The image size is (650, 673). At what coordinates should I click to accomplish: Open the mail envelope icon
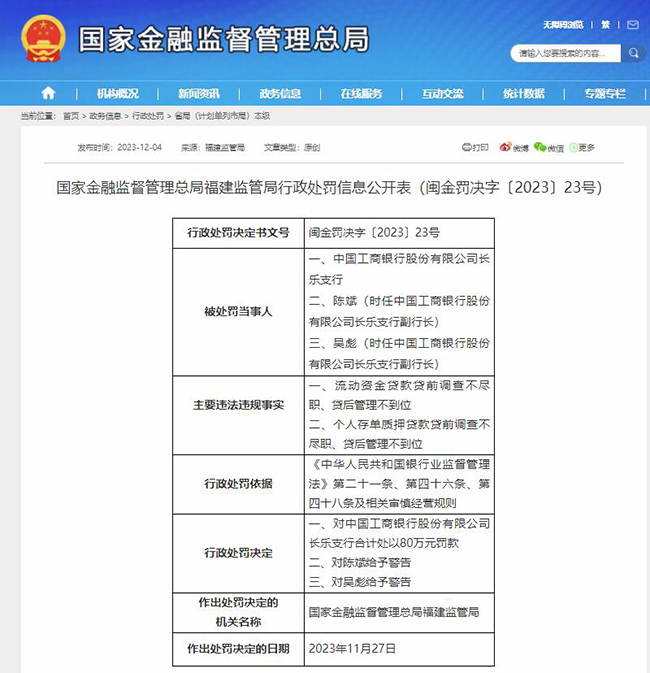[632, 25]
